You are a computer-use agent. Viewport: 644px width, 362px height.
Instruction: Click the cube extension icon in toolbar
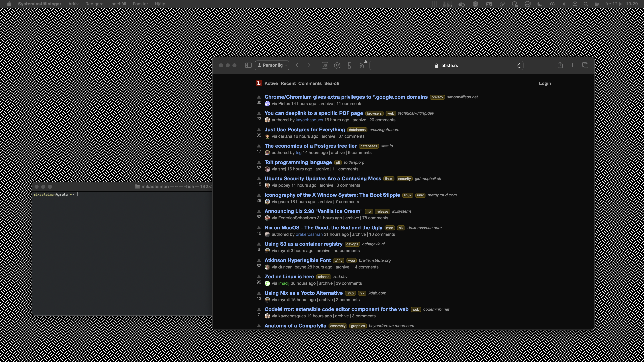[x=337, y=66]
